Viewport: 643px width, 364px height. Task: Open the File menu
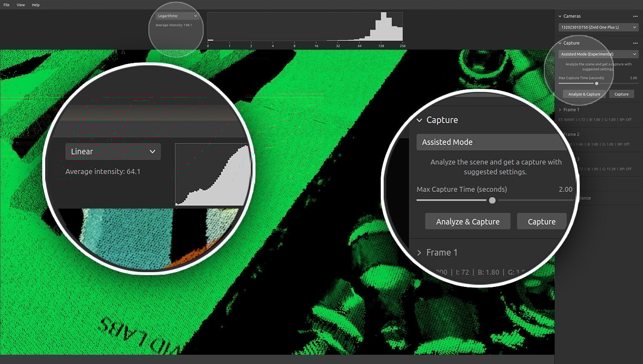point(6,5)
